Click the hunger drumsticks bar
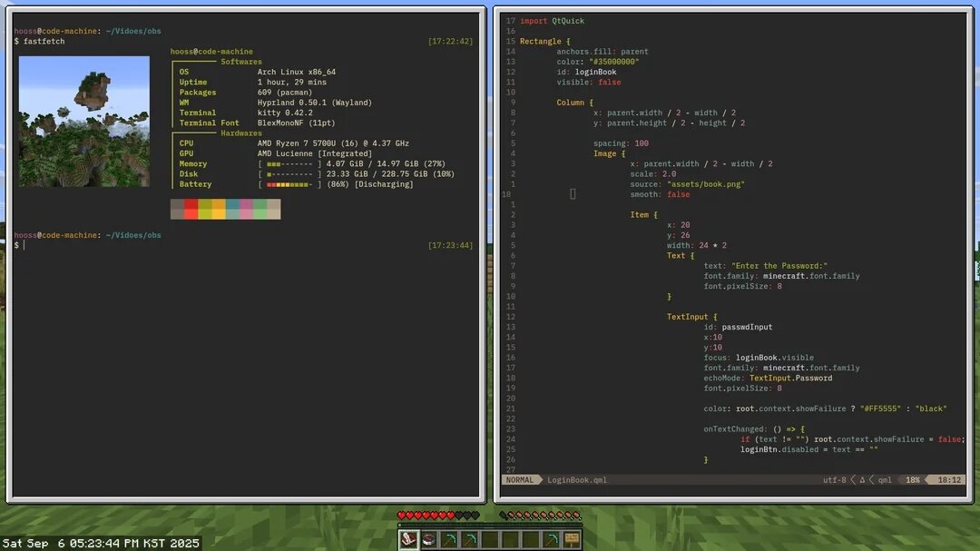Image resolution: width=980 pixels, height=551 pixels. click(x=541, y=516)
